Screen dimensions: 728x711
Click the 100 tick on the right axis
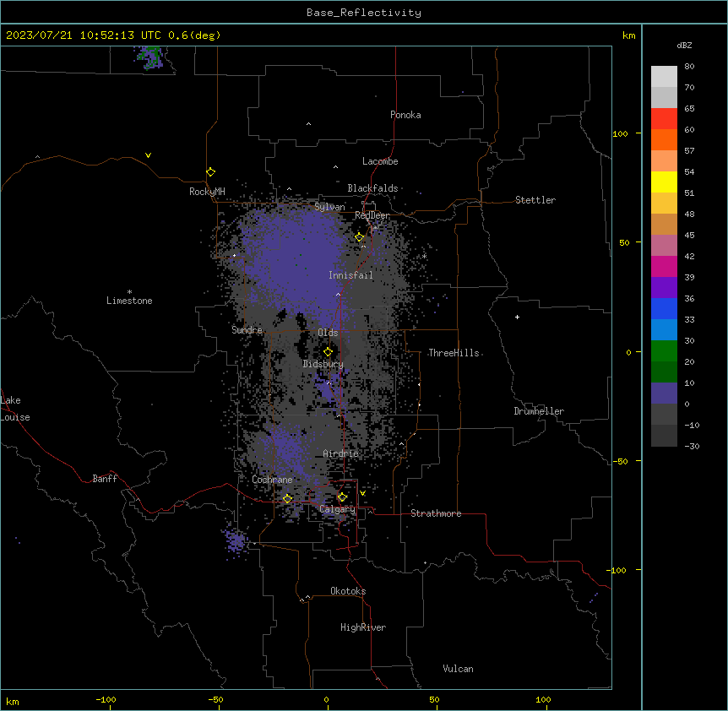coord(620,133)
